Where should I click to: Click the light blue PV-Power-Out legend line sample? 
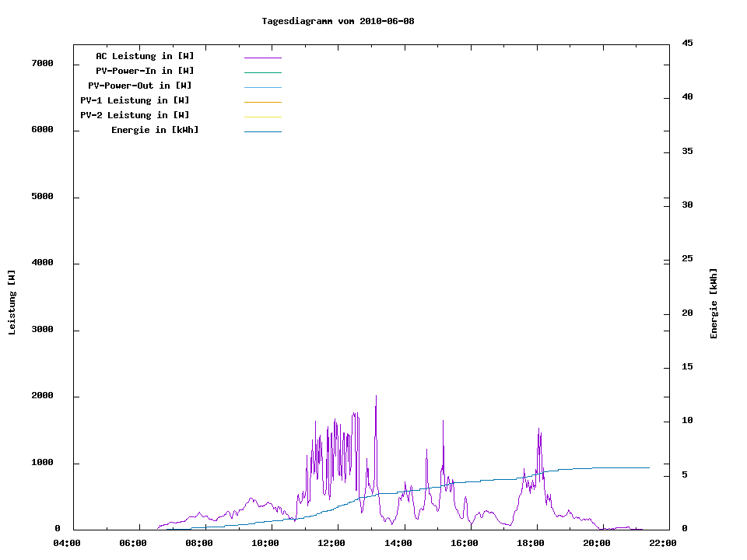coord(262,87)
